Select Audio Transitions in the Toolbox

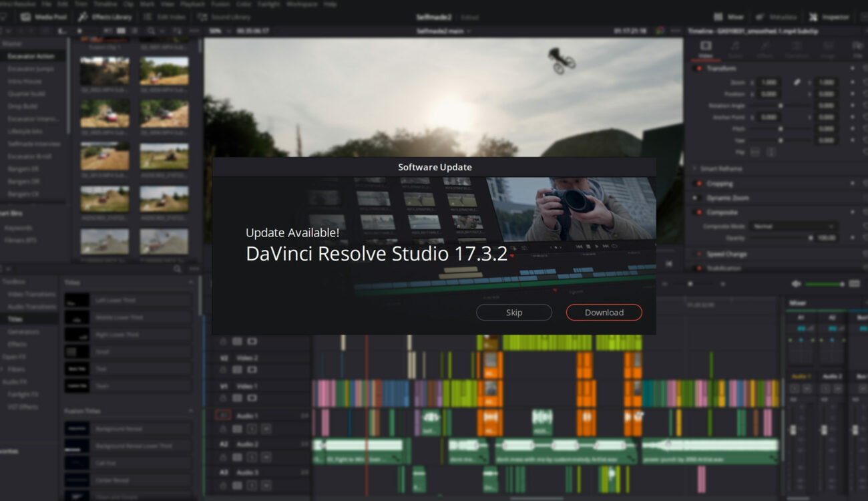click(31, 307)
